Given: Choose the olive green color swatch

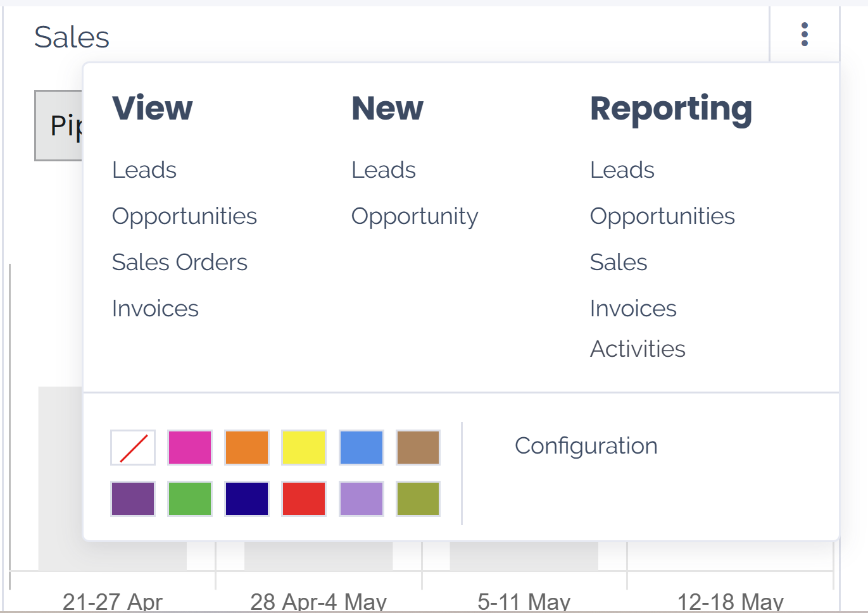Looking at the screenshot, I should 417,498.
